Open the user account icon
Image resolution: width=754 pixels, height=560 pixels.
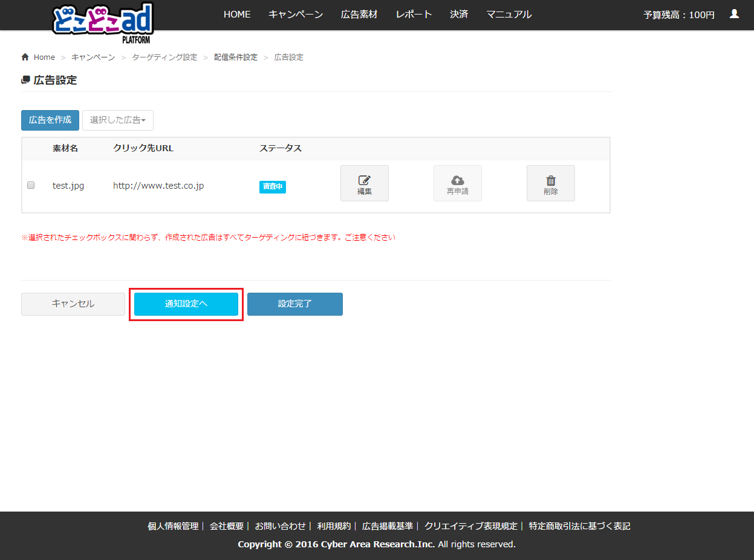734,14
